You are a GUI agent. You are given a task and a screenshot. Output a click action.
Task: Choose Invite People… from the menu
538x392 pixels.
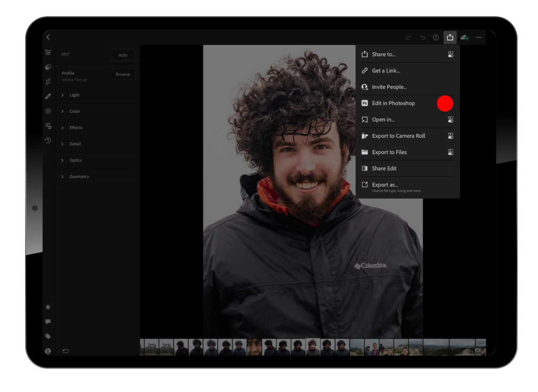tap(407, 87)
